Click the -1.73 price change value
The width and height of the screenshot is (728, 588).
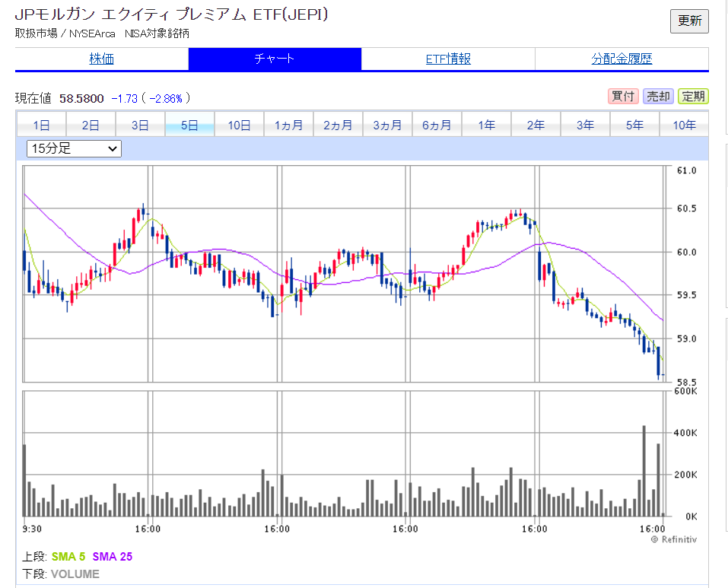125,98
